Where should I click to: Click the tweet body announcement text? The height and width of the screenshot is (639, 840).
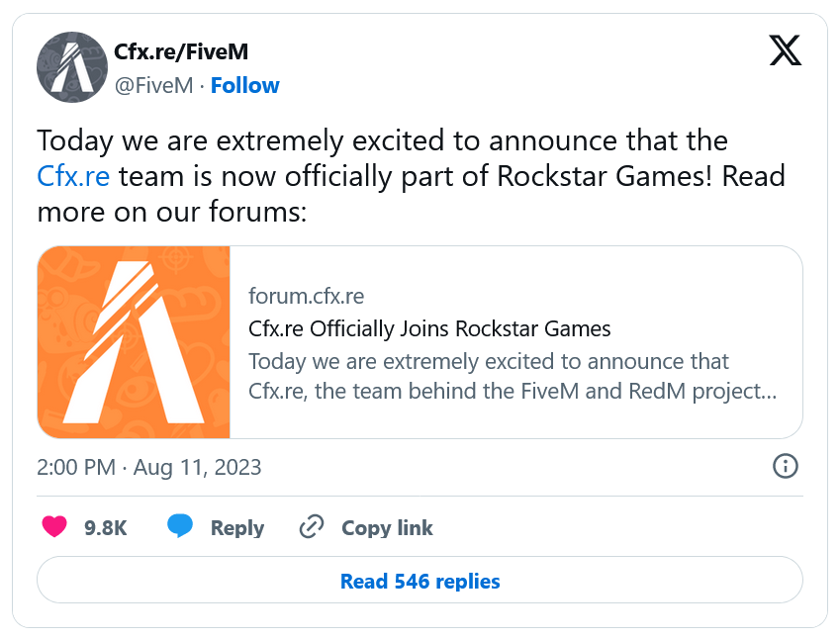pos(396,140)
